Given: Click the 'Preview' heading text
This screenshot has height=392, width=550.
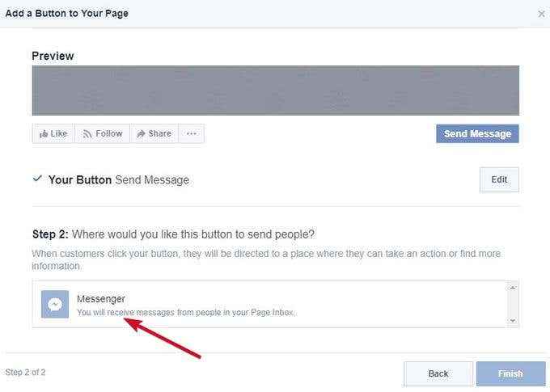Looking at the screenshot, I should 53,56.
